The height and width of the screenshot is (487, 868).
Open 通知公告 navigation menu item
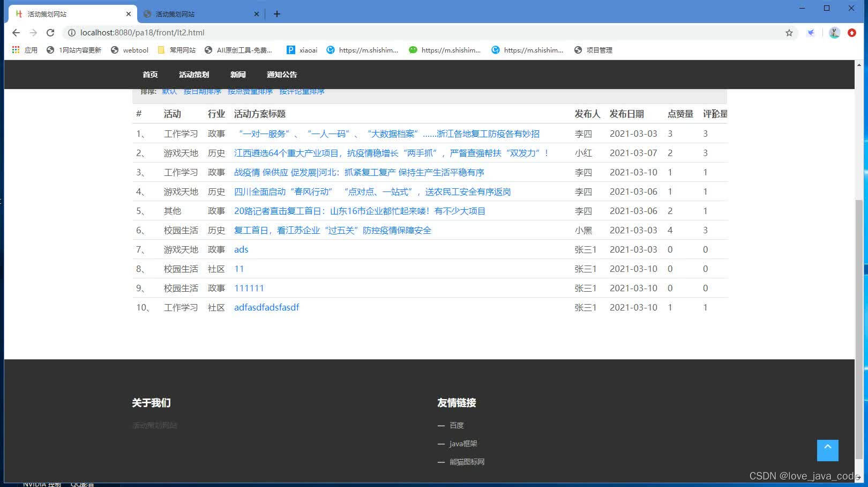[x=282, y=75]
